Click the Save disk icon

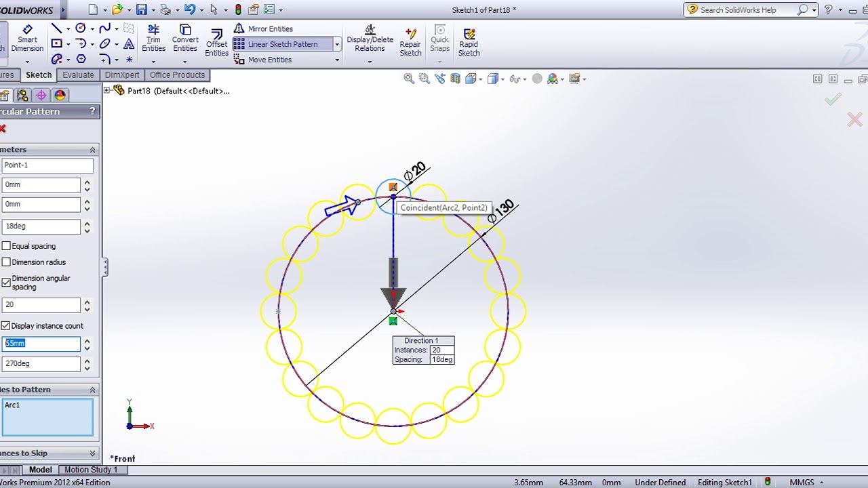point(141,9)
